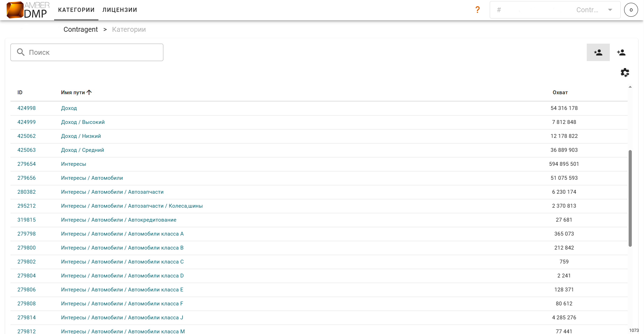Viewport: 644px width, 334px height.
Task: Open the orange question mark help
Action: point(478,10)
